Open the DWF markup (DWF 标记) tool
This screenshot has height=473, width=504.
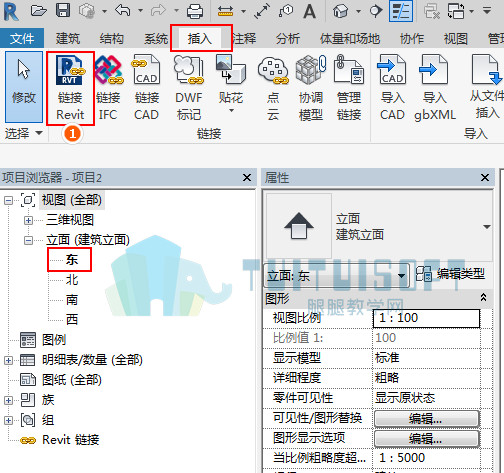click(x=189, y=88)
